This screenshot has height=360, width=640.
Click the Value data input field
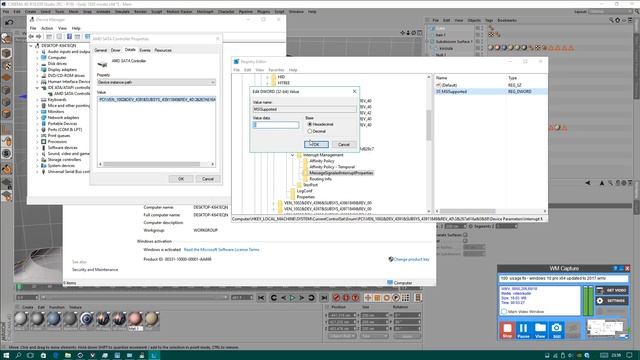coord(276,125)
